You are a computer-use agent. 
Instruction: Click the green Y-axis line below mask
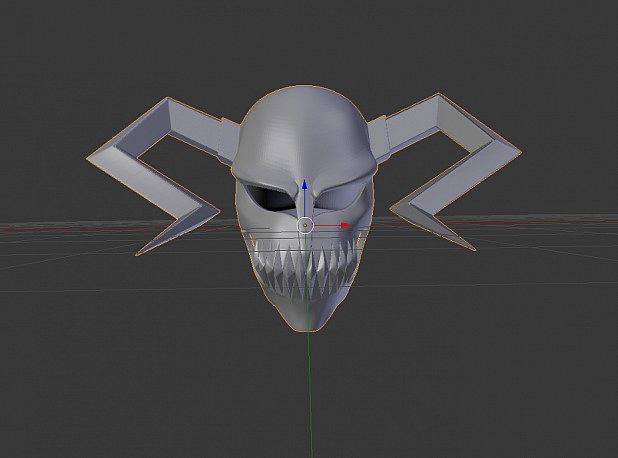point(310,394)
